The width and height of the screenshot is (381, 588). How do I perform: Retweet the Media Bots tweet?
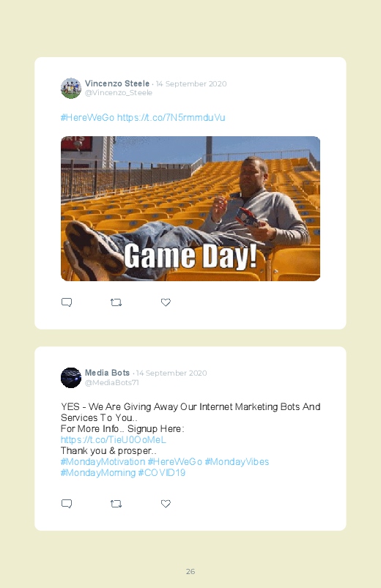click(116, 504)
